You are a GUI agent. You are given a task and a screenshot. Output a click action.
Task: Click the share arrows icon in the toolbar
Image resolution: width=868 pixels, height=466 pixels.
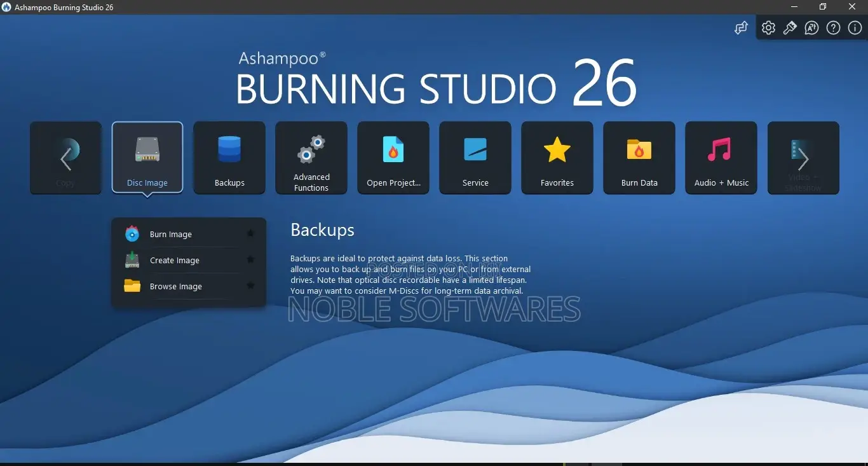[741, 28]
